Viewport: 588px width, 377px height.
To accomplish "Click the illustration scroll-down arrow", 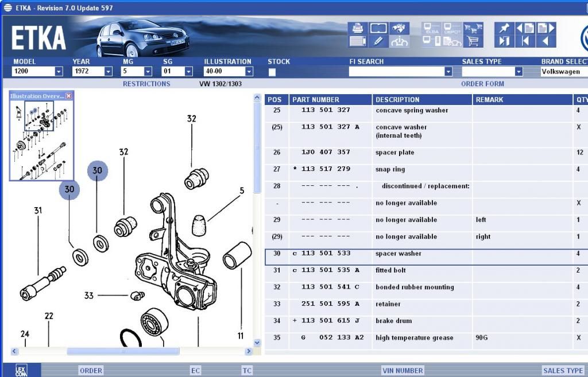I will pos(257,343).
